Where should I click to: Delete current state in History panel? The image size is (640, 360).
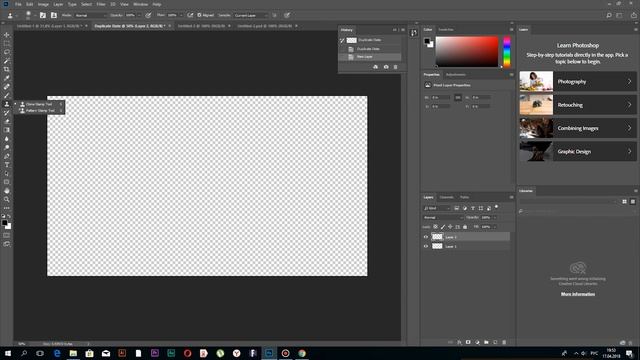pos(396,67)
